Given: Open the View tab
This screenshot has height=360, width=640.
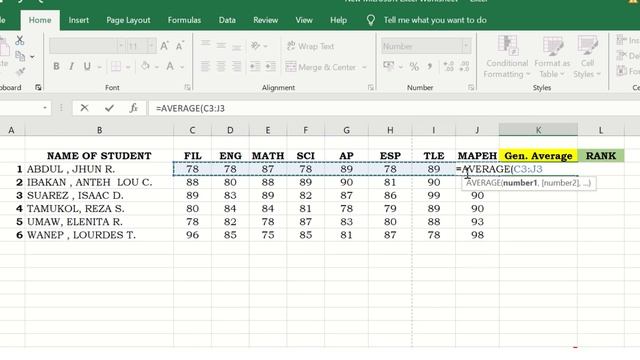Looking at the screenshot, I should coord(304,20).
